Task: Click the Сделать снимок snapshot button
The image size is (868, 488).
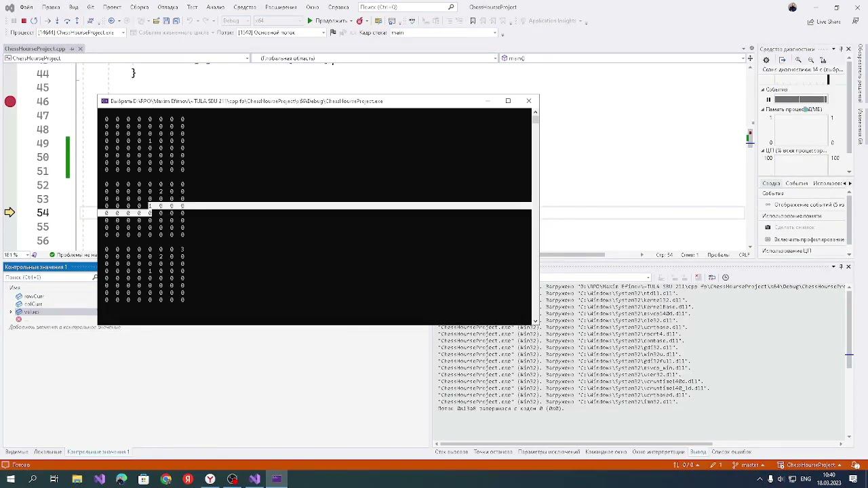Action: click(794, 228)
